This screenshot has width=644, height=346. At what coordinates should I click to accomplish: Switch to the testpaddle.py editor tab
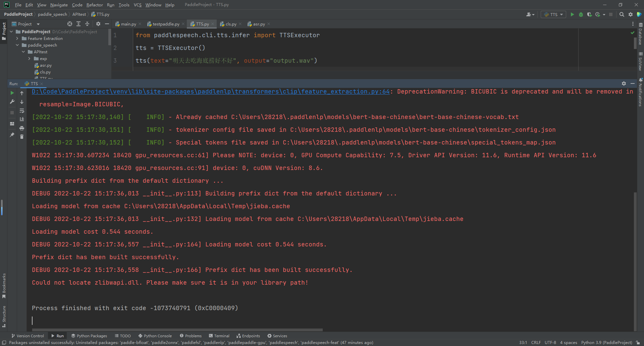(x=166, y=24)
